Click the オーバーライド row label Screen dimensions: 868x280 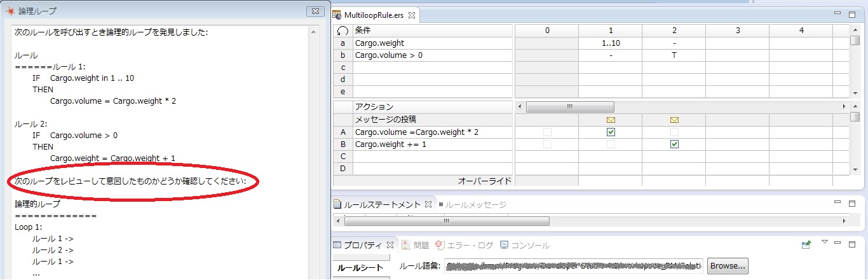(485, 181)
